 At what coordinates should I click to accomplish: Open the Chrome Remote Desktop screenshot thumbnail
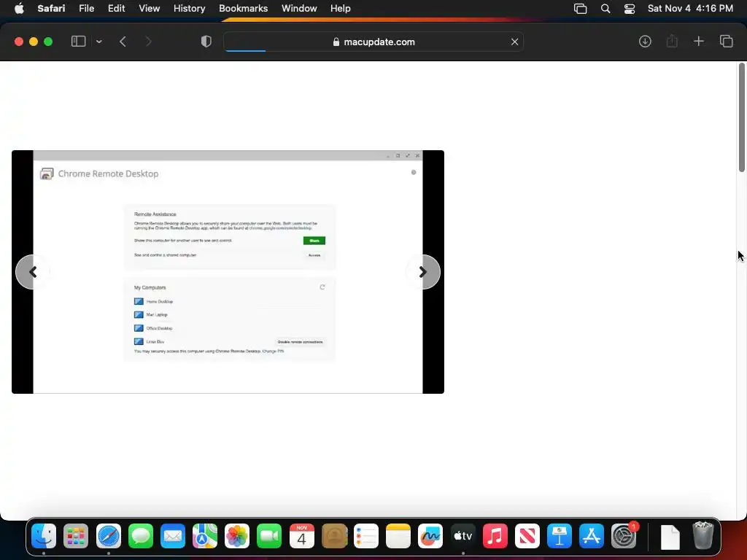point(228,272)
